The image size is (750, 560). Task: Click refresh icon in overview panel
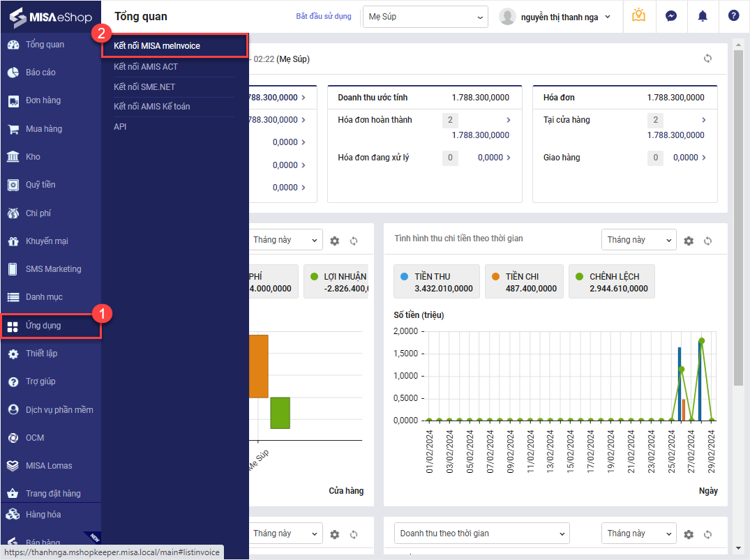(x=708, y=59)
